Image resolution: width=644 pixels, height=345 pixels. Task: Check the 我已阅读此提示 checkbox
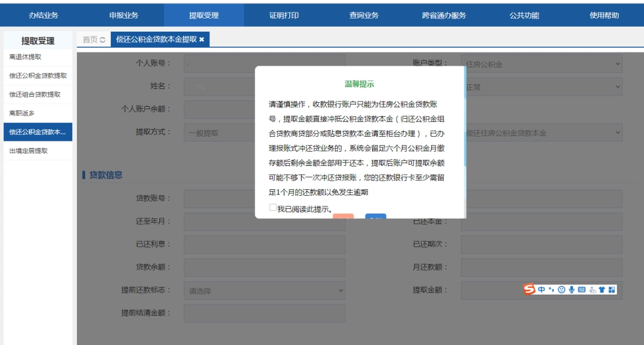(x=273, y=208)
